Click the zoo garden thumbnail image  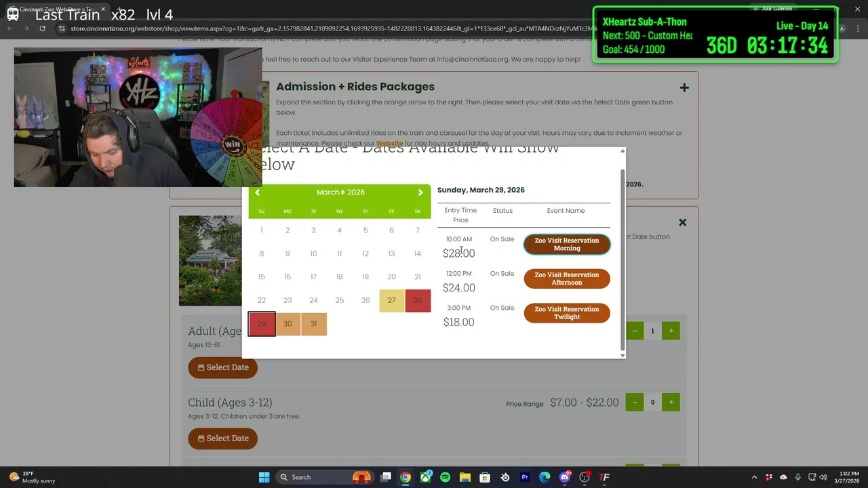210,261
